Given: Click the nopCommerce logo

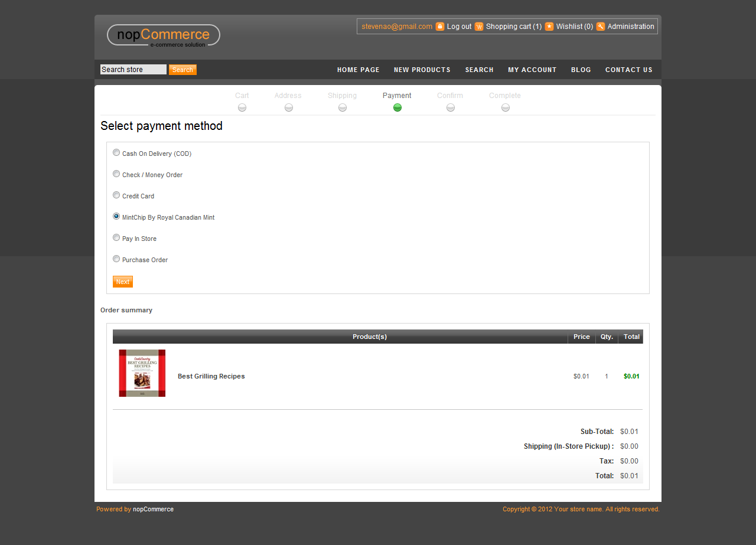Looking at the screenshot, I should point(164,35).
